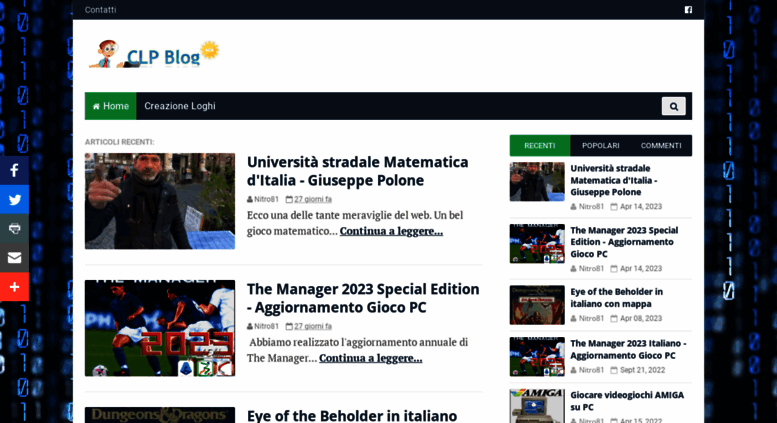Click the ARTICOLI RECENTI heading text
The image size is (777, 423).
coord(119,142)
